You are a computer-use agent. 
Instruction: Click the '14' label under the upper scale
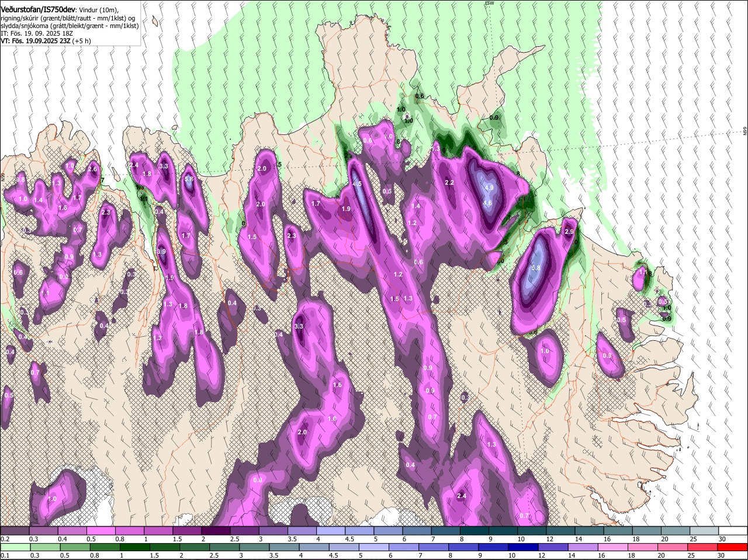(578, 539)
